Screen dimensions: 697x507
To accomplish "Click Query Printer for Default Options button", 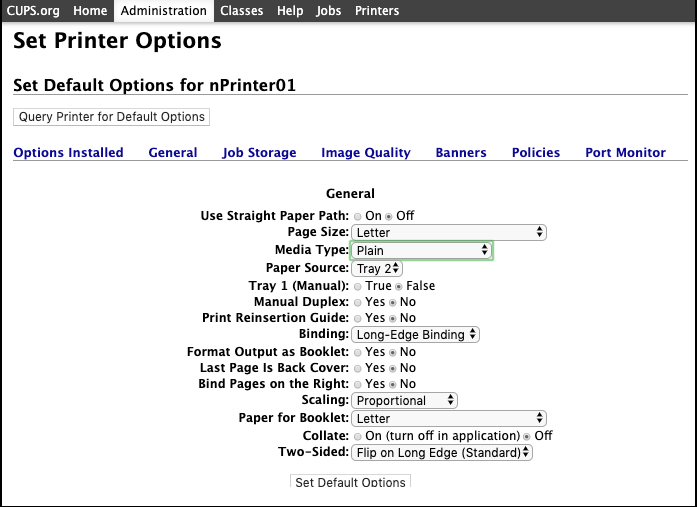I will pyautogui.click(x=112, y=117).
